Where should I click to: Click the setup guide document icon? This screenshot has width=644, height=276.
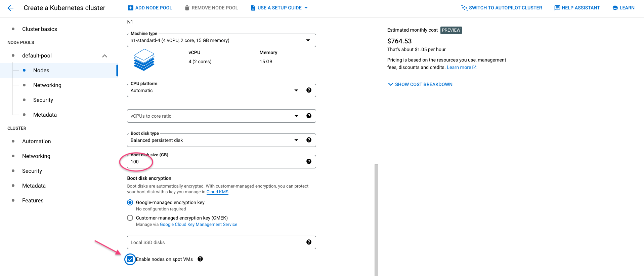coord(253,8)
